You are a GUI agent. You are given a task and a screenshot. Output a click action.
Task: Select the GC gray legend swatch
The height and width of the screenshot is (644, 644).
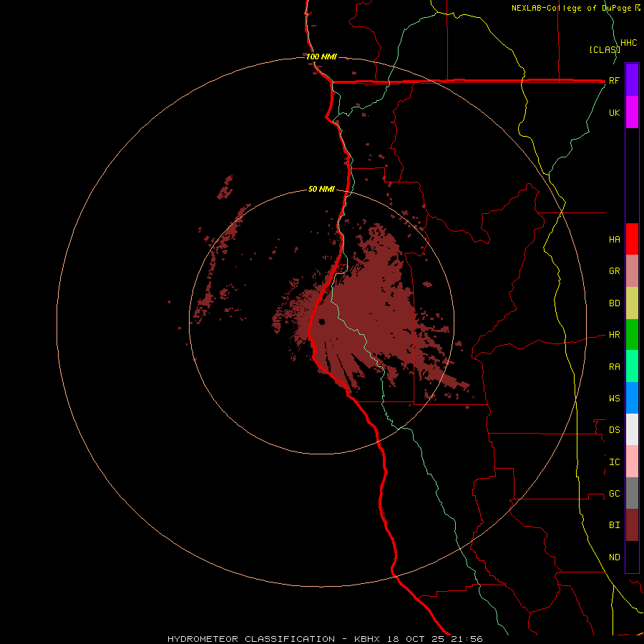click(x=632, y=493)
